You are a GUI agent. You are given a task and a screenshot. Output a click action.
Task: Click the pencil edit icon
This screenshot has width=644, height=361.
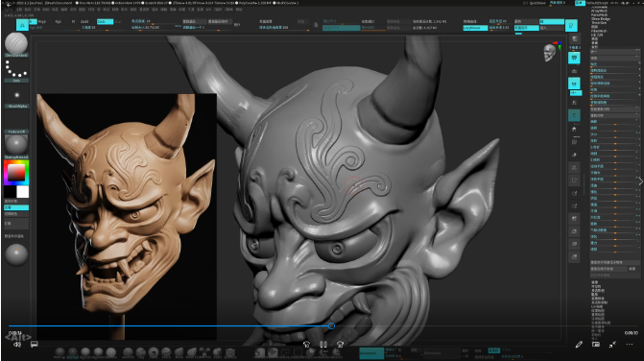[x=579, y=344]
